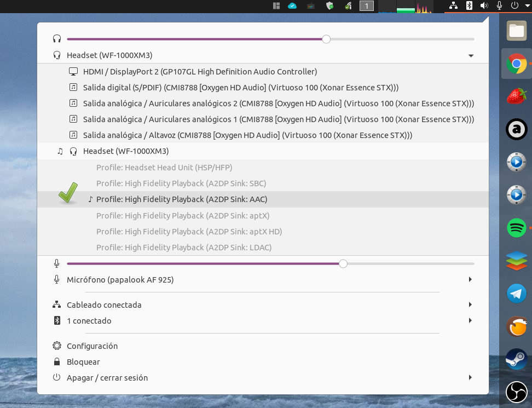
Task: Select Salida analógica / Altavoz output
Action: 263,135
